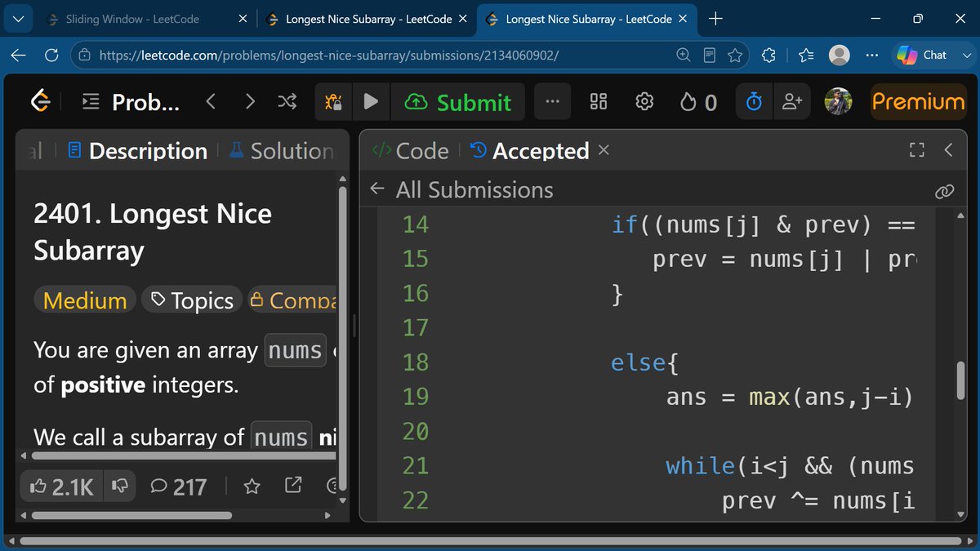Dislike the problem thumbs down
The image size is (980, 551).
coord(119,487)
